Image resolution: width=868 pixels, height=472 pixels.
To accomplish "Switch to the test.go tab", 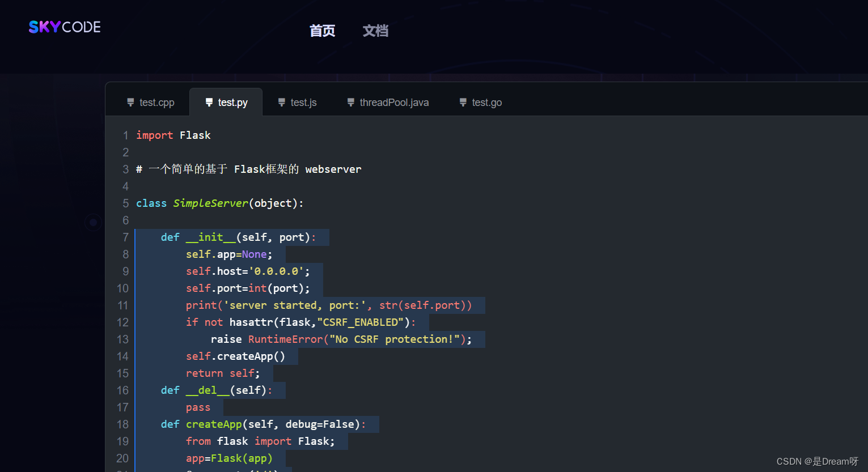I will pos(481,103).
